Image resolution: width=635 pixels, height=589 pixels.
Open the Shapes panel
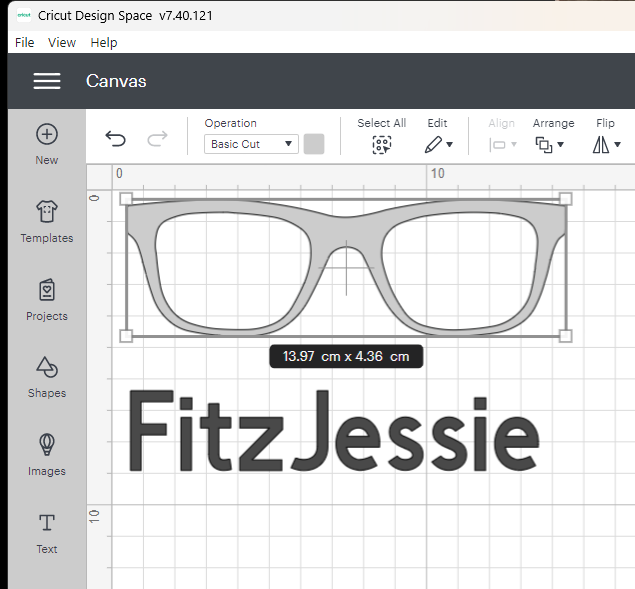pyautogui.click(x=47, y=367)
